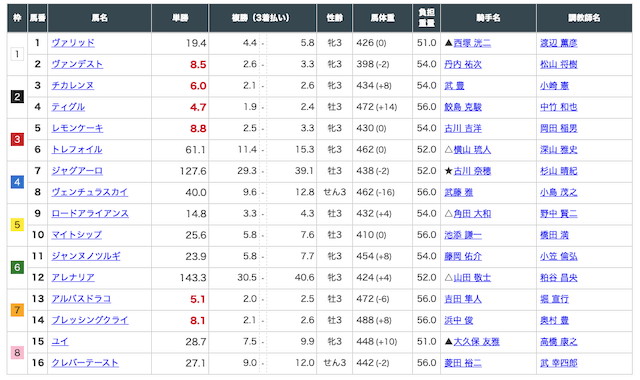Click jockey name 丹内 祐次
Screen dimensions: 640x380
click(463, 64)
